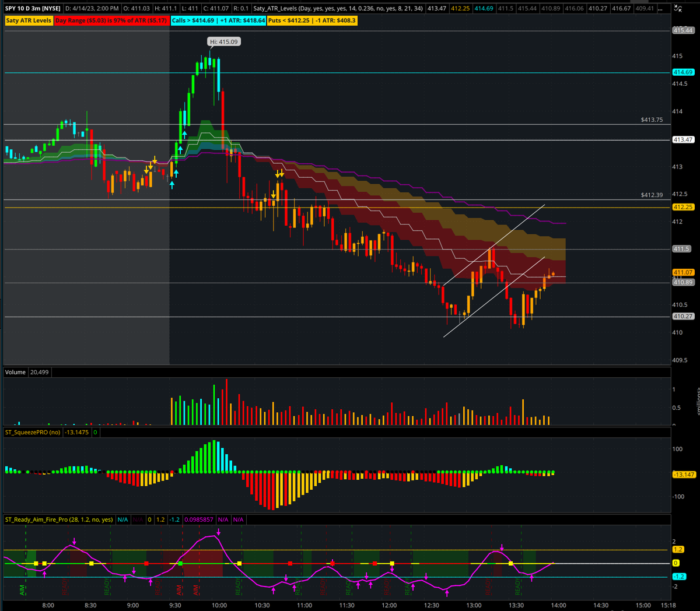Click the 410.27 price axis bubble
700x611 pixels.
682,317
